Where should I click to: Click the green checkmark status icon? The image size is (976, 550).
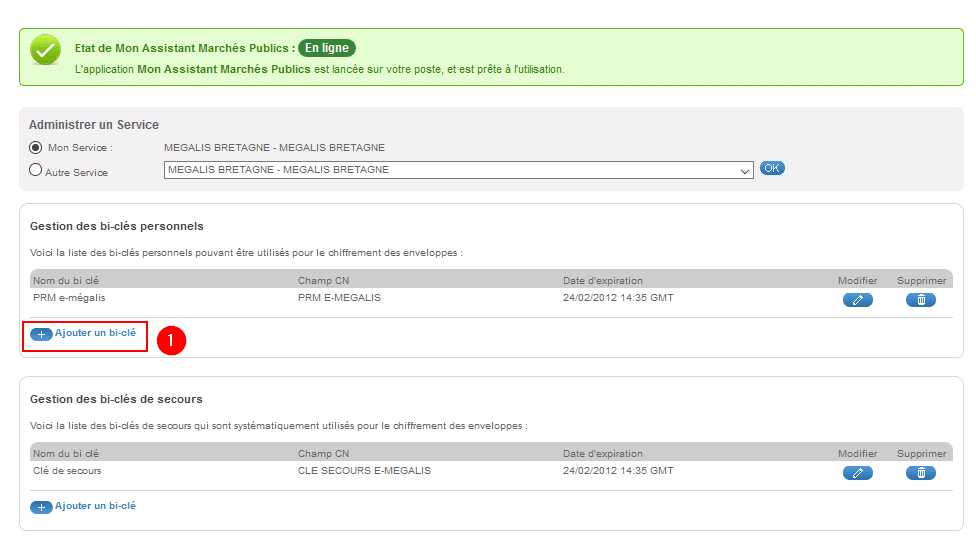tap(45, 50)
